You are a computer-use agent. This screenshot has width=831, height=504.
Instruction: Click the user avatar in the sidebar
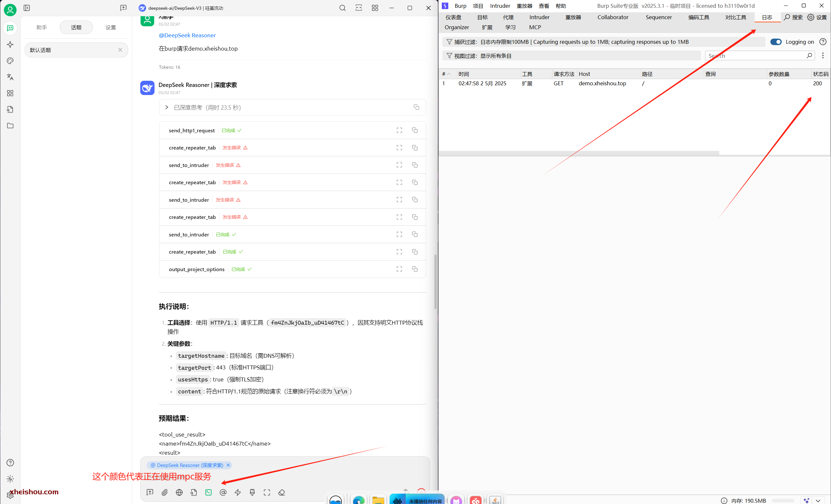[10, 10]
